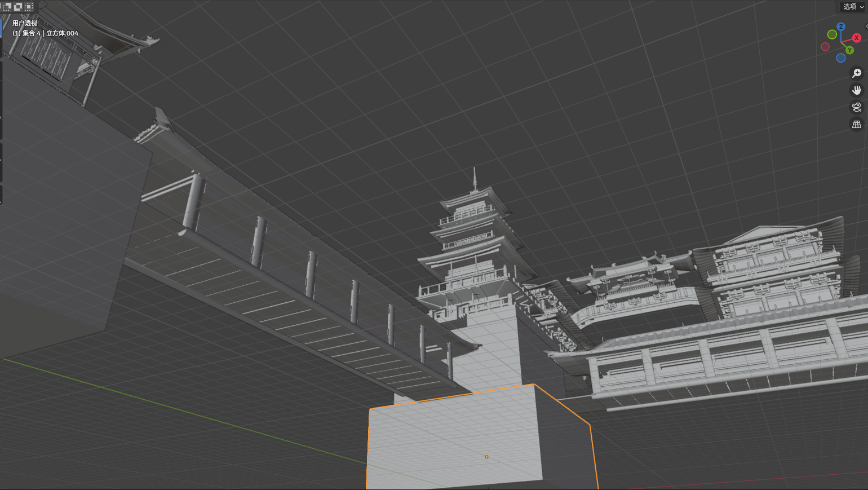Click the negative Y hollow green gizmo circle

point(832,34)
